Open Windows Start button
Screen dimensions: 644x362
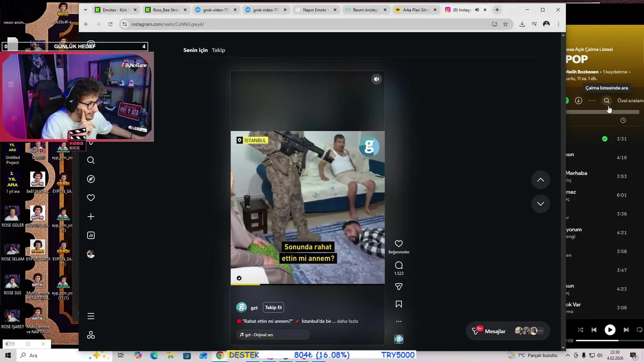(x=8, y=355)
